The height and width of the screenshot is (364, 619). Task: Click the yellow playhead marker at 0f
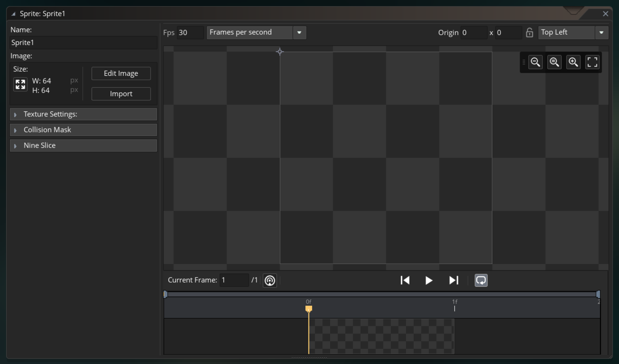click(x=308, y=308)
